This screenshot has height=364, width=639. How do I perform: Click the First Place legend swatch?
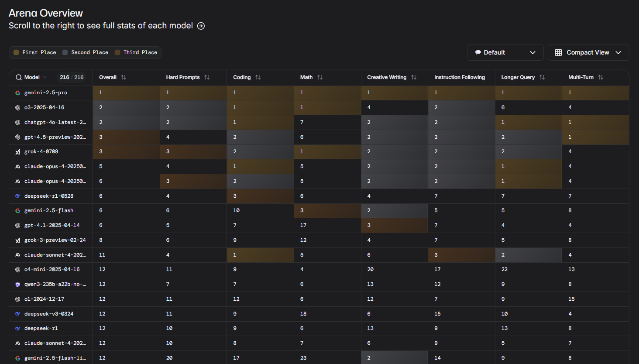(x=16, y=52)
